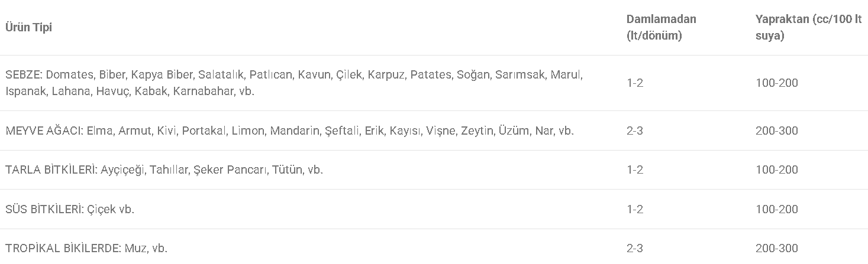868x264 pixels.
Task: Click the MEYVE AĞACI drip value 2-3
Action: [x=635, y=131]
